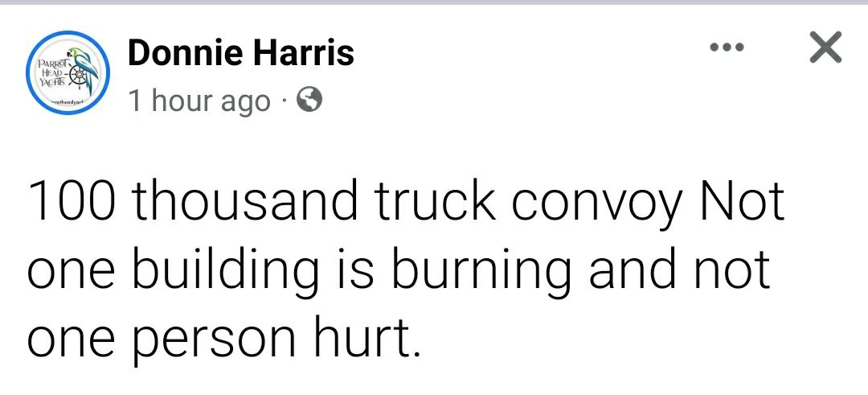Click the second line "one building is burning"
Viewport: 868px width, 395px height.
coord(300,271)
